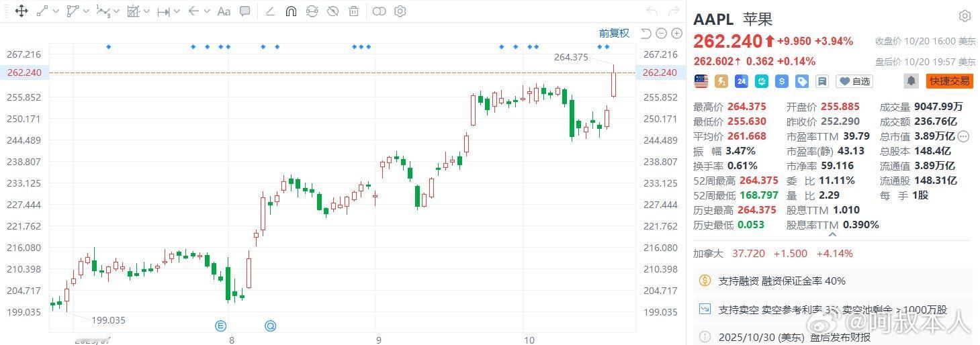Open the line tool options dropdown
This screenshot has width=980, height=345.
pos(56,11)
